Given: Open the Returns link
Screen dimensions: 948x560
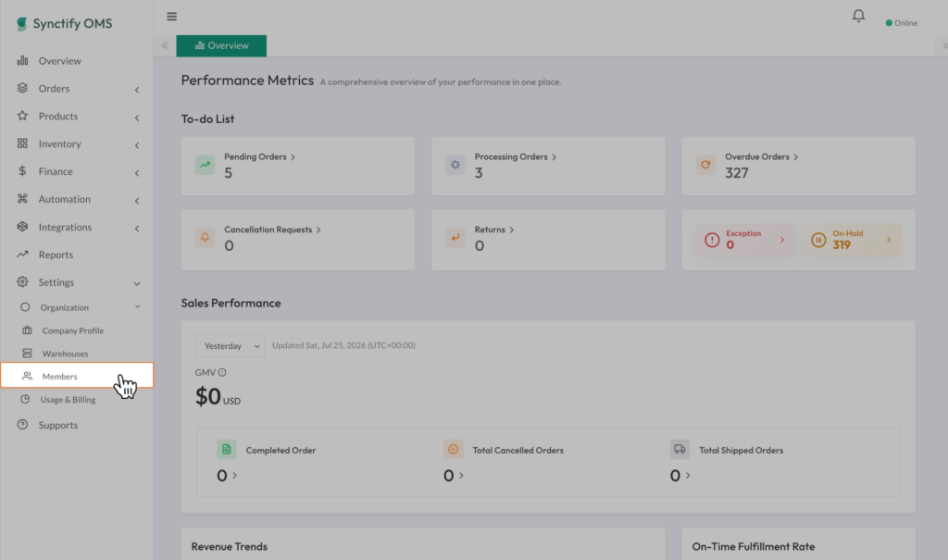Looking at the screenshot, I should (x=494, y=230).
